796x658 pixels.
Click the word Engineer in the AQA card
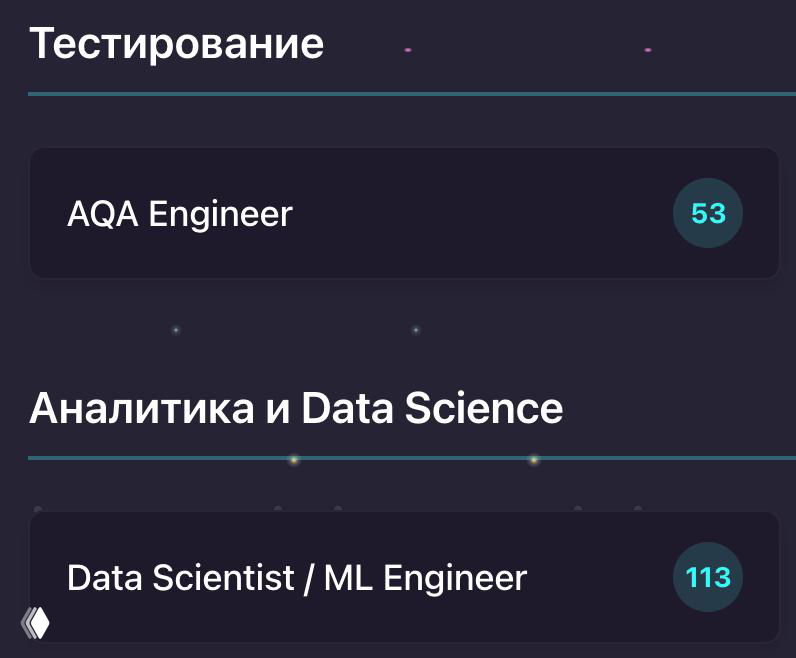click(x=221, y=214)
